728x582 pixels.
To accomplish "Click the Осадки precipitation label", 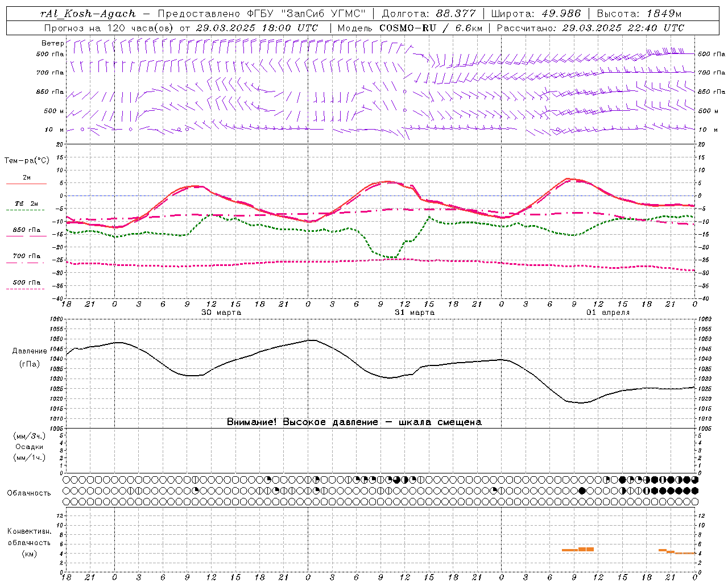I will click(29, 447).
